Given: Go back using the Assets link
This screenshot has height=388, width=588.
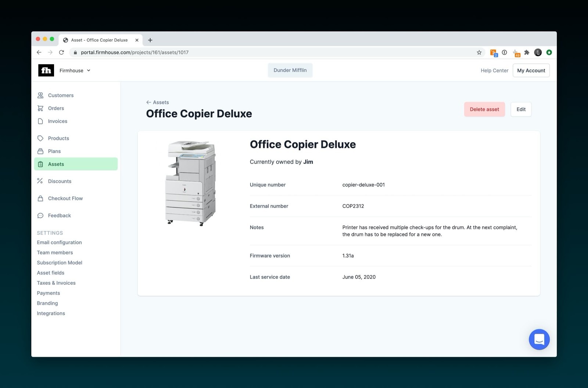Looking at the screenshot, I should [x=158, y=102].
